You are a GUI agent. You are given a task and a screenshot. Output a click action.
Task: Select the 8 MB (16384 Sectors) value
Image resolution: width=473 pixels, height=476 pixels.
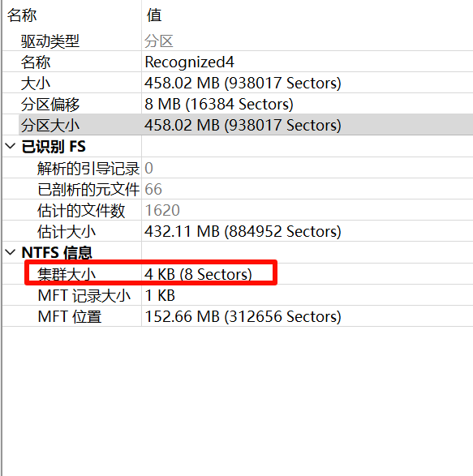click(219, 104)
